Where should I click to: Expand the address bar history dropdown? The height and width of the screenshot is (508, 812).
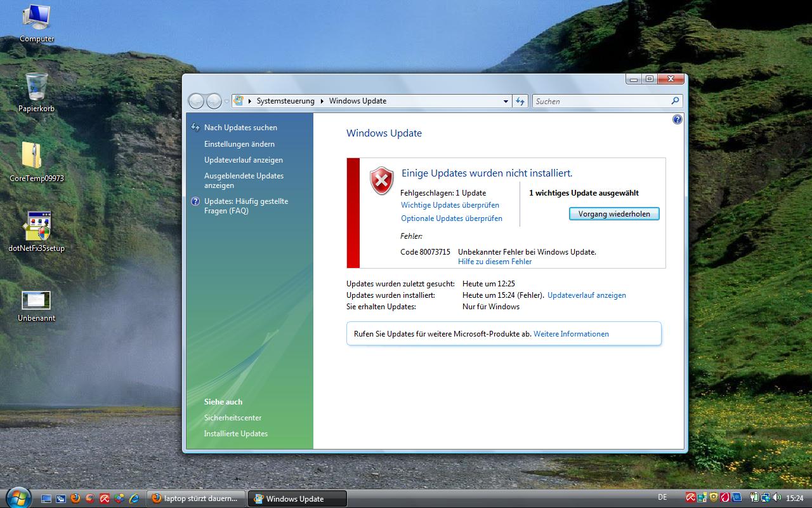(506, 101)
